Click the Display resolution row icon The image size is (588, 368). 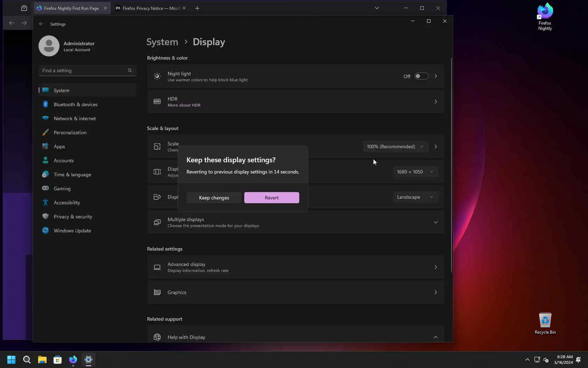coord(157,172)
